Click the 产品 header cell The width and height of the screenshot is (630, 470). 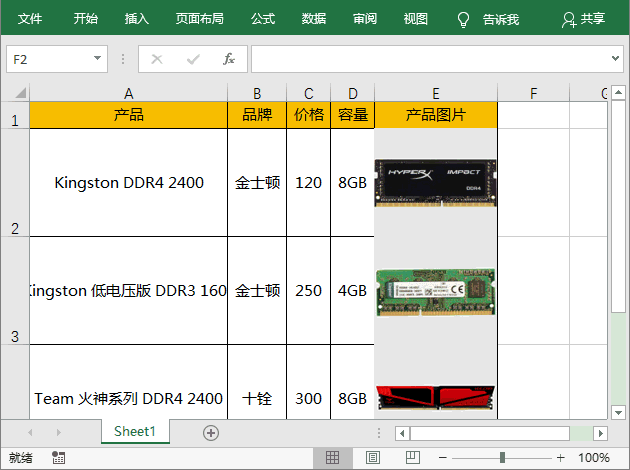pos(129,115)
